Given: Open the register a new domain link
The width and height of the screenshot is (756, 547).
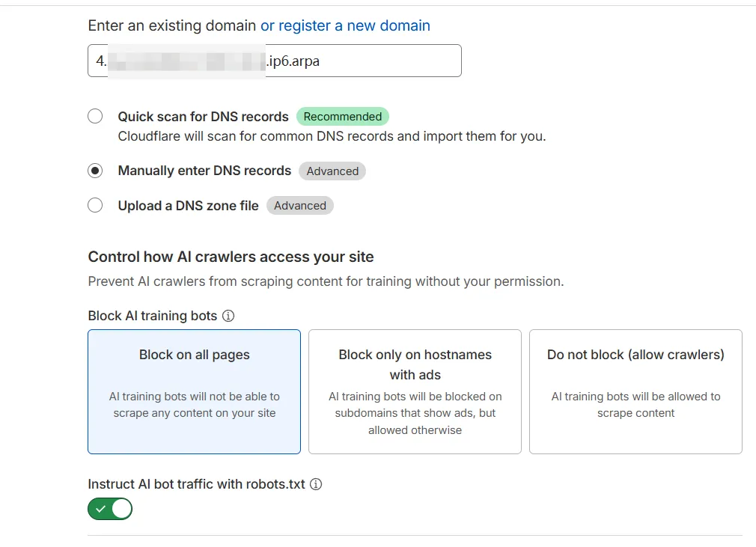Looking at the screenshot, I should [x=345, y=25].
